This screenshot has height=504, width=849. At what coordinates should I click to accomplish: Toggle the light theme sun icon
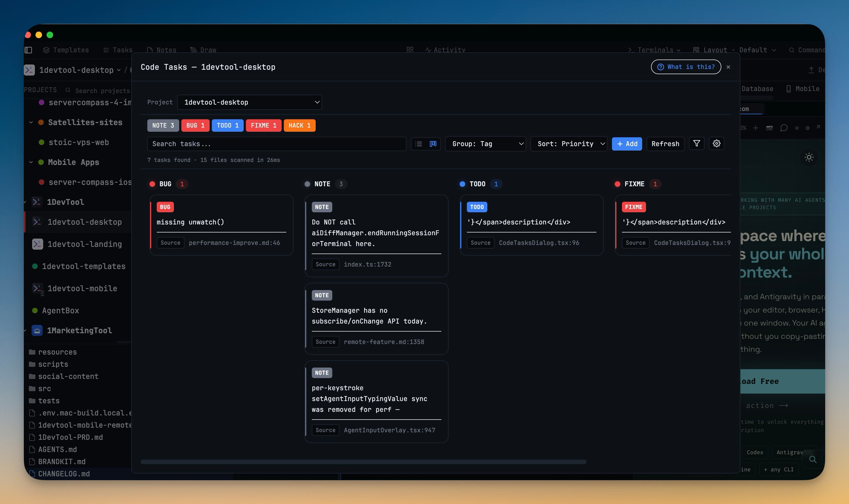(x=809, y=157)
